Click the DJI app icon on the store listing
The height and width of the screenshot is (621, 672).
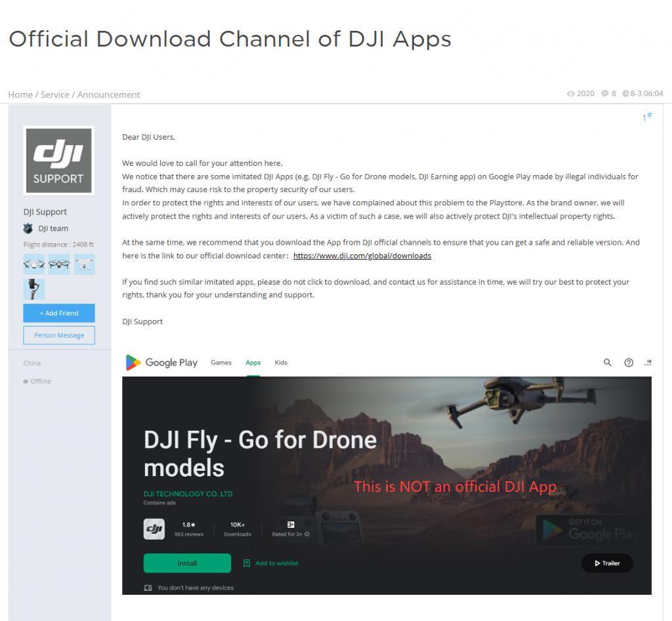point(154,529)
